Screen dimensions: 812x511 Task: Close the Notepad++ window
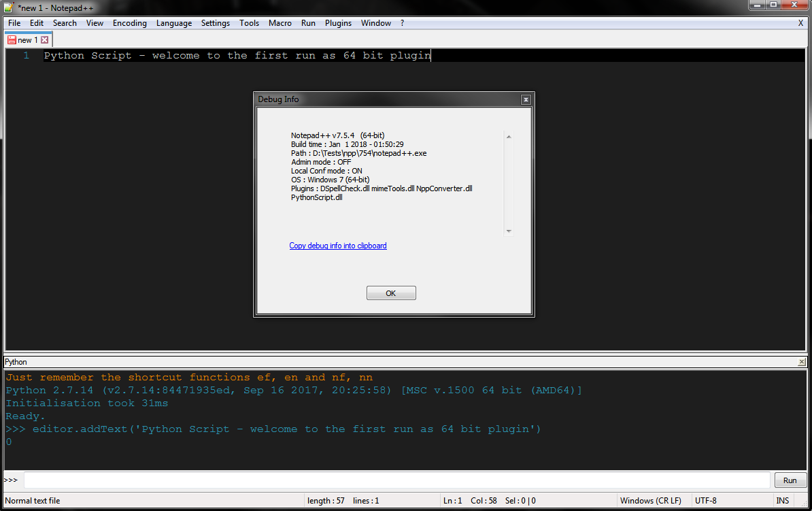pyautogui.click(x=794, y=5)
